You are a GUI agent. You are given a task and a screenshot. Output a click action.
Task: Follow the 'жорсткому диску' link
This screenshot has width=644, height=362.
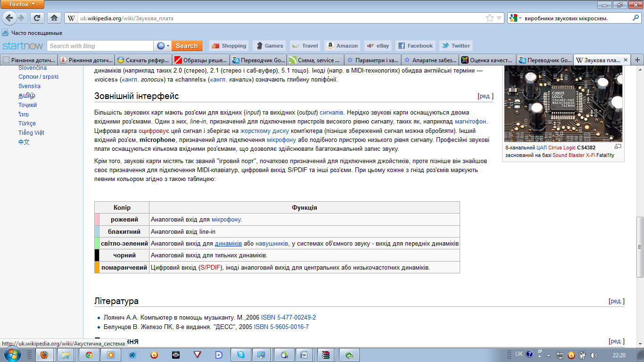click(264, 131)
